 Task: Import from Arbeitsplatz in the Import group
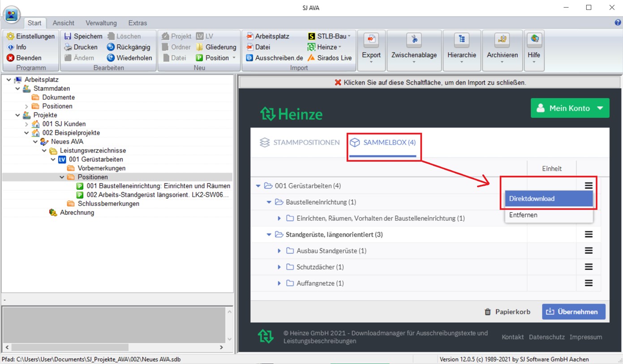pyautogui.click(x=268, y=36)
